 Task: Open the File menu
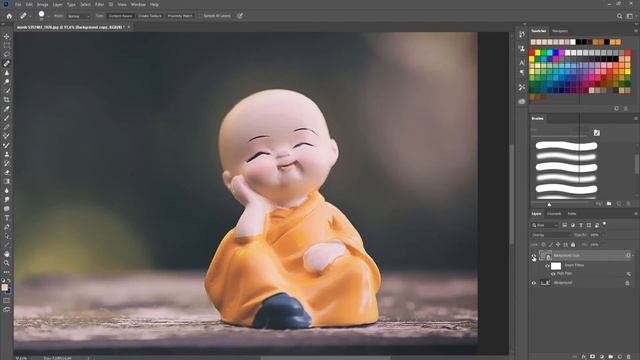tap(18, 4)
